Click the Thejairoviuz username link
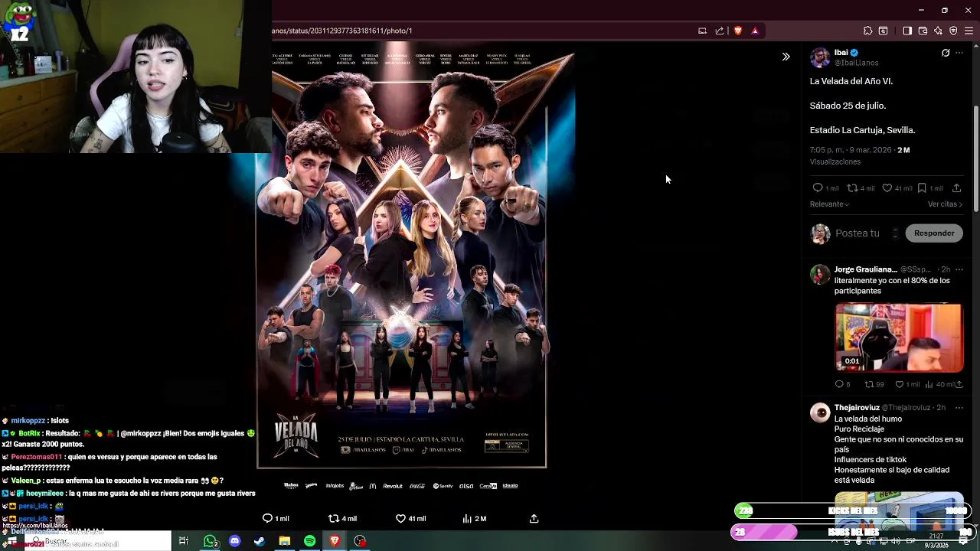This screenshot has width=980, height=551. 857,408
